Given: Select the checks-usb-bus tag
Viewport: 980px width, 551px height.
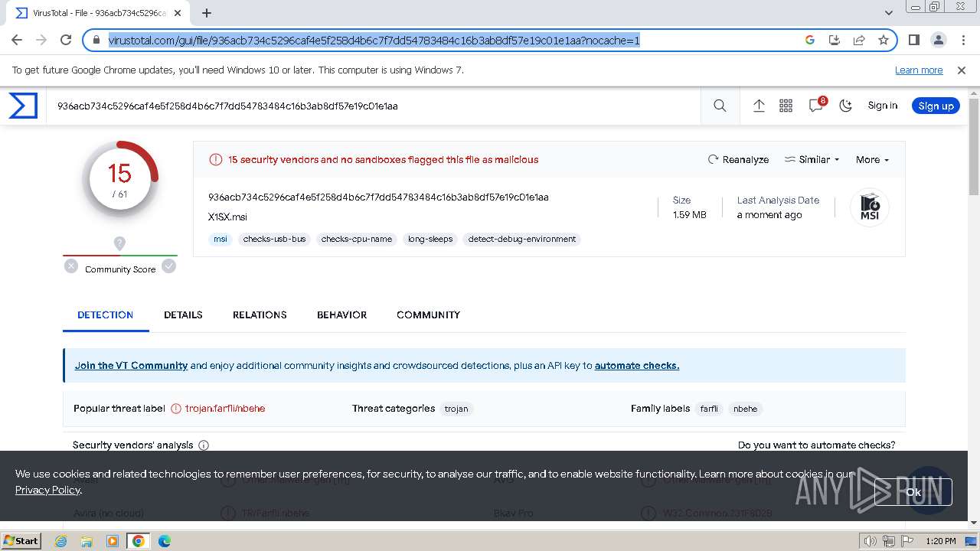Looking at the screenshot, I should (x=274, y=239).
